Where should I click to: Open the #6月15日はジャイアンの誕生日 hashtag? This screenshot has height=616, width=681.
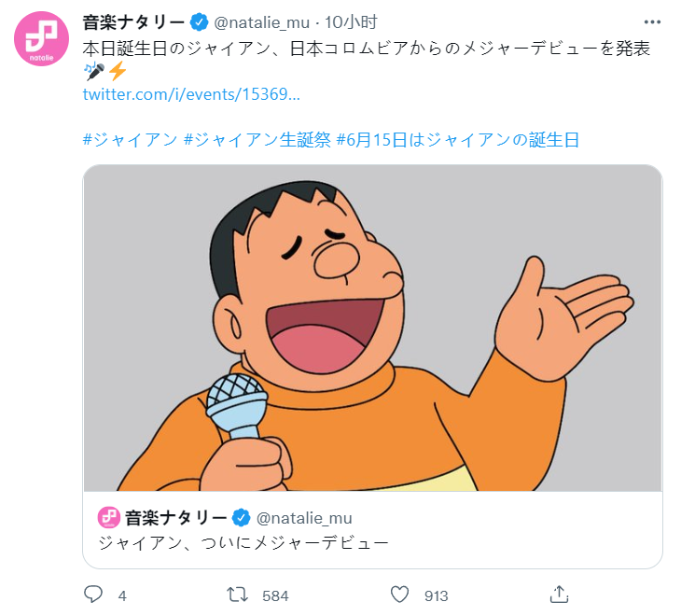point(457,140)
